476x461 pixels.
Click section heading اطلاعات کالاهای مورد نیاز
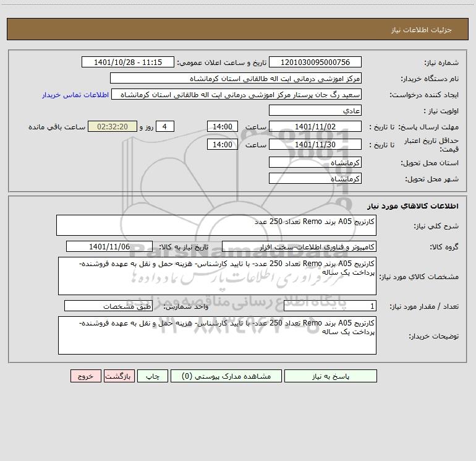413,206
